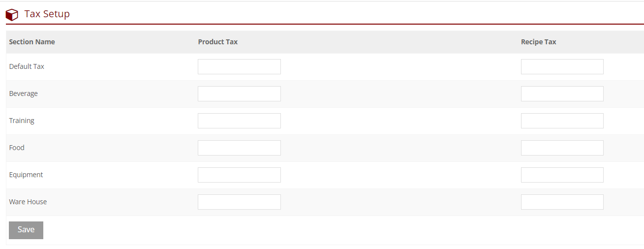
Task: Click the Tax Setup box icon
Action: (12, 15)
